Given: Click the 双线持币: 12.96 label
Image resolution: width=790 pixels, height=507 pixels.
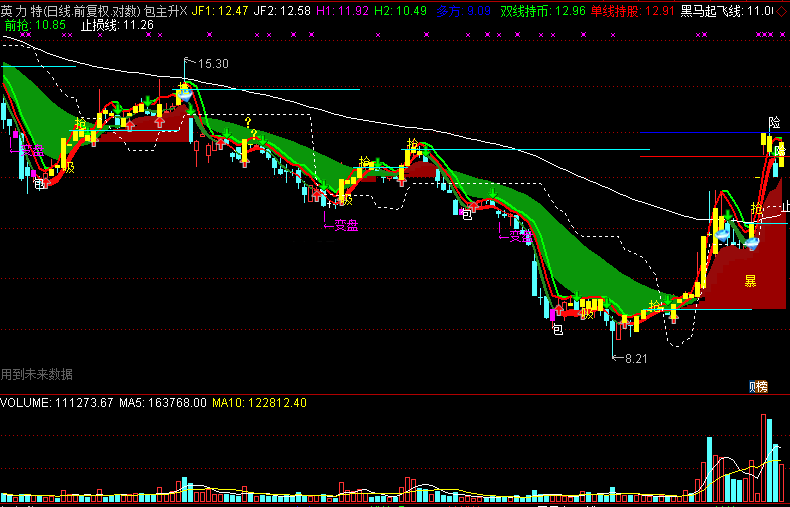Looking at the screenshot, I should [x=543, y=11].
